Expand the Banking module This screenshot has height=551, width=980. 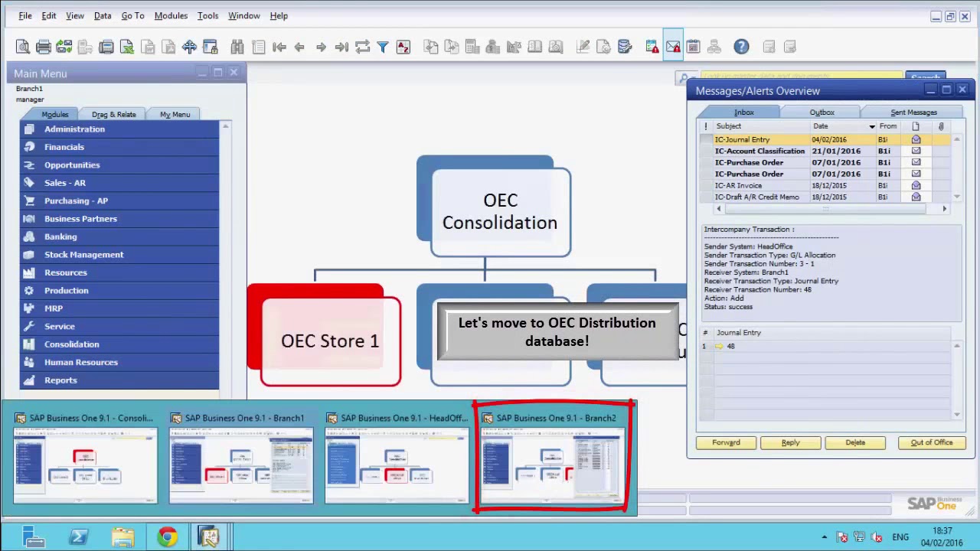[119, 237]
